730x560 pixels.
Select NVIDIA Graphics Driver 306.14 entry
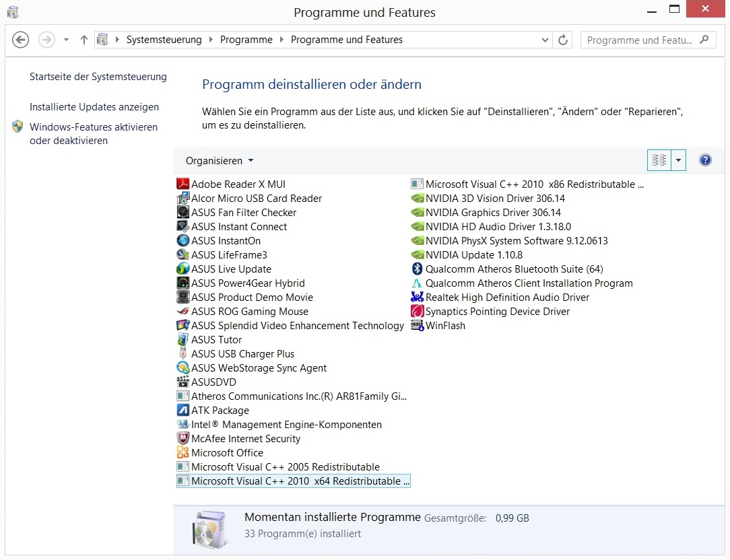click(x=486, y=212)
